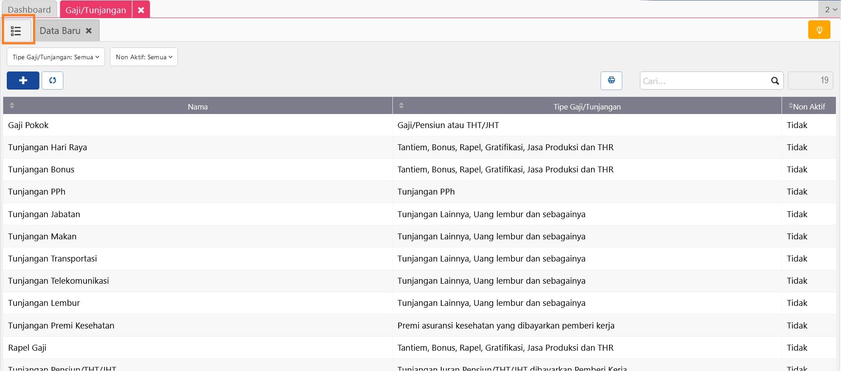868x371 pixels.
Task: Open the Tunjangan Hari Raya entry
Action: point(48,147)
